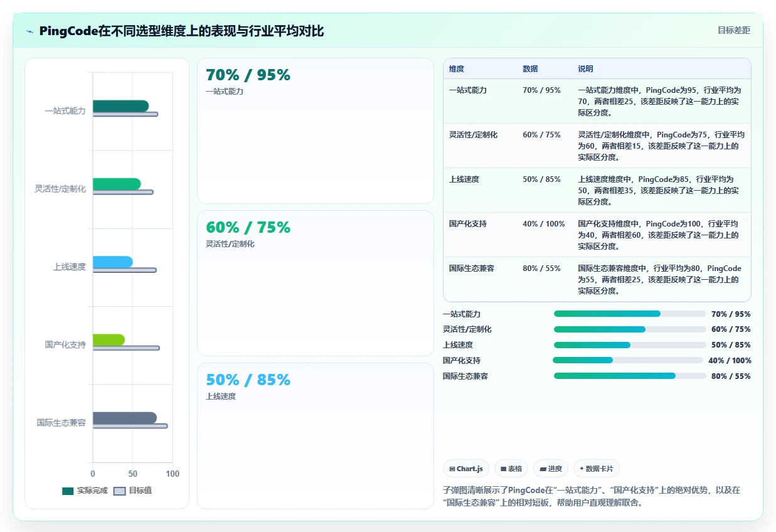Click the 维度 column header
Screen dimensions: 776x532
[x=457, y=69]
